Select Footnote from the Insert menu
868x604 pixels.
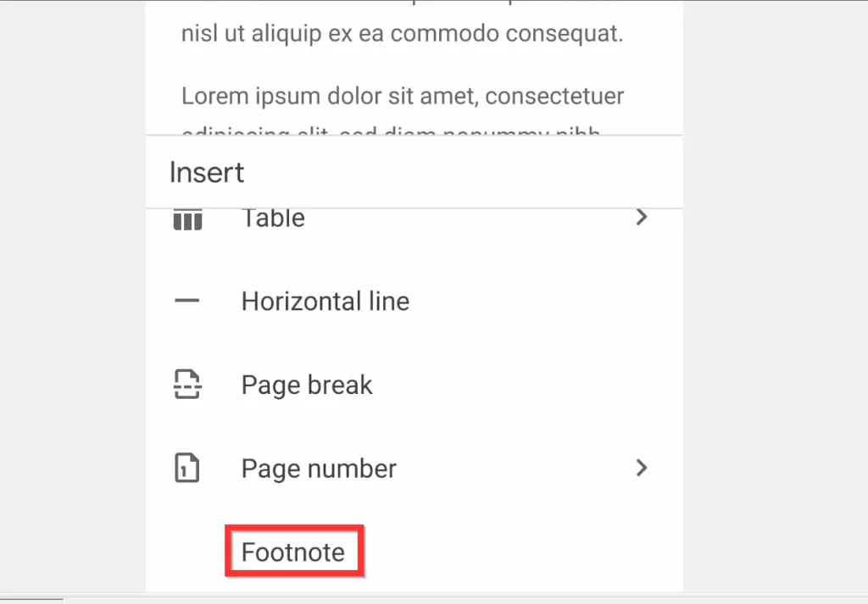[294, 551]
